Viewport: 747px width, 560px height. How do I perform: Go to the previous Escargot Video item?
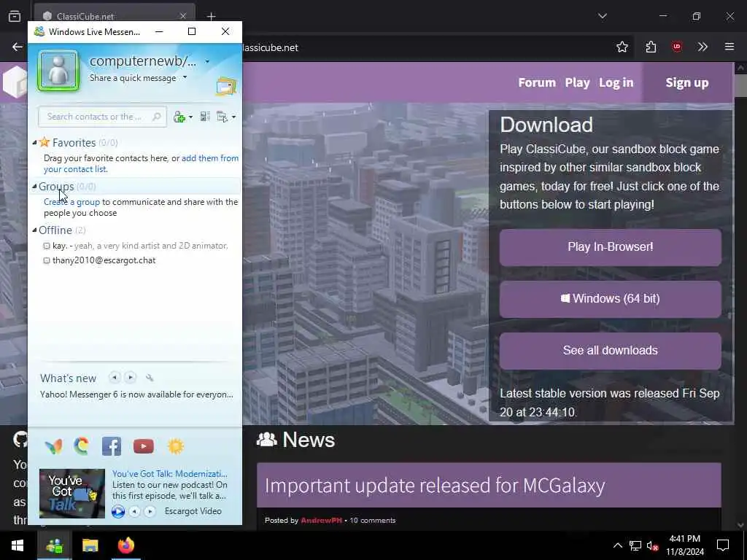pyautogui.click(x=135, y=511)
